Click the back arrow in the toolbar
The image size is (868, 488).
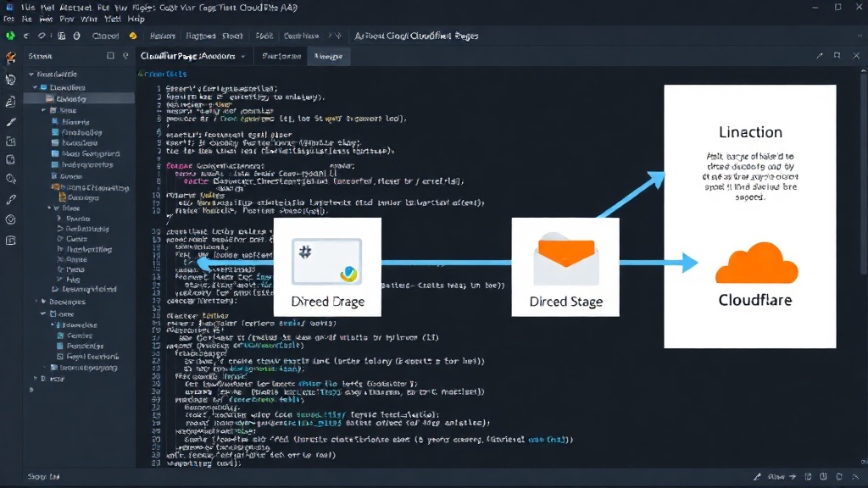[26, 36]
